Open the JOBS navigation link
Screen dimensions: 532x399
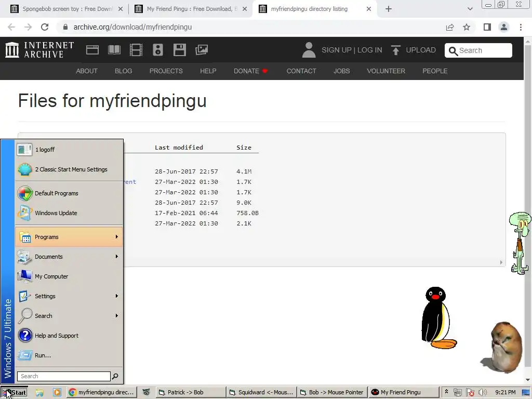pyautogui.click(x=341, y=71)
